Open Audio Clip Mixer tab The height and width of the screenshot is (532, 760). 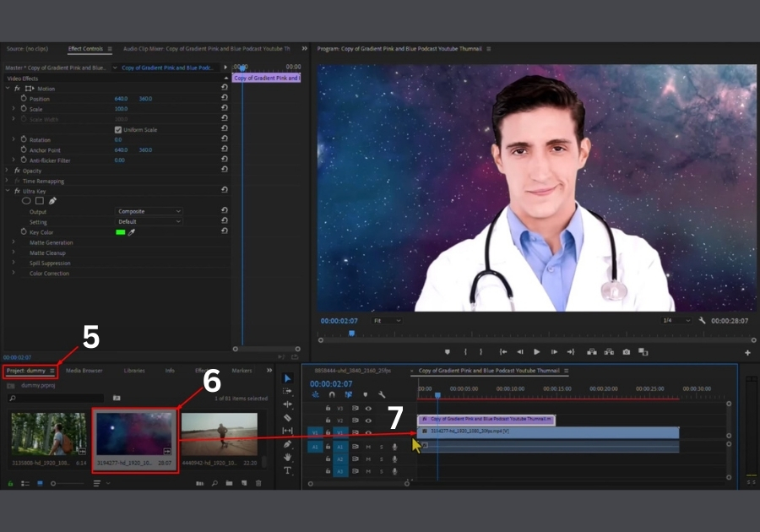coord(207,48)
